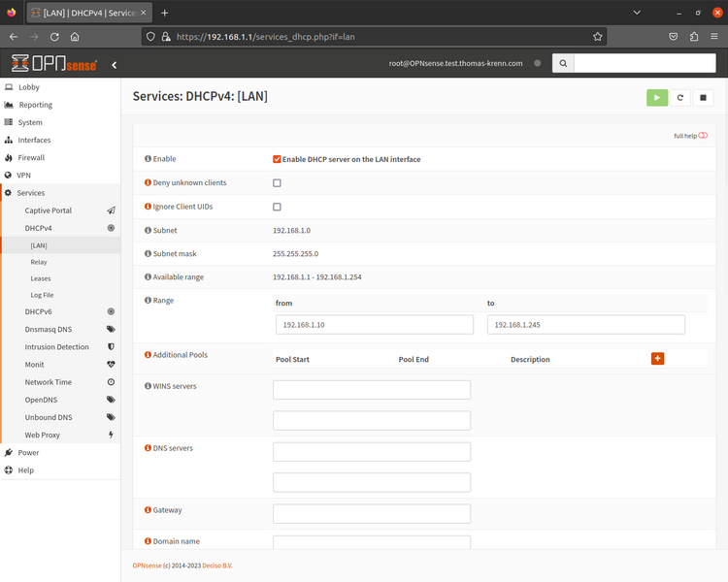Image resolution: width=728 pixels, height=582 pixels.
Task: Click the OPNsense logo
Action: coord(53,63)
